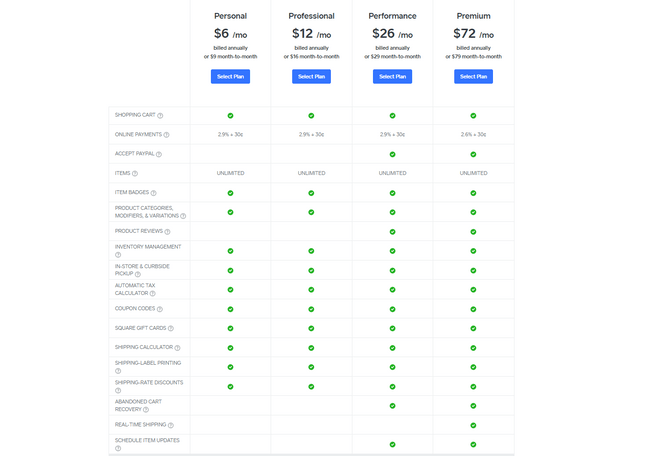Click Product Reviews checkmark in Performance column

point(392,231)
